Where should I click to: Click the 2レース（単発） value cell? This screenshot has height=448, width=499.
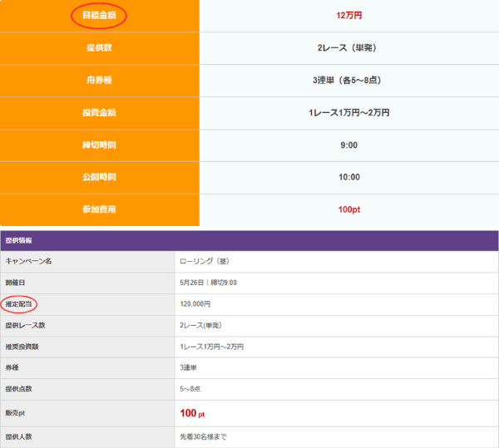(x=348, y=47)
